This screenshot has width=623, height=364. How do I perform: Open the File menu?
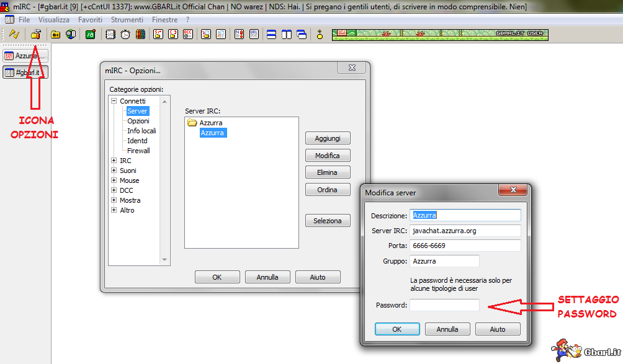point(24,19)
